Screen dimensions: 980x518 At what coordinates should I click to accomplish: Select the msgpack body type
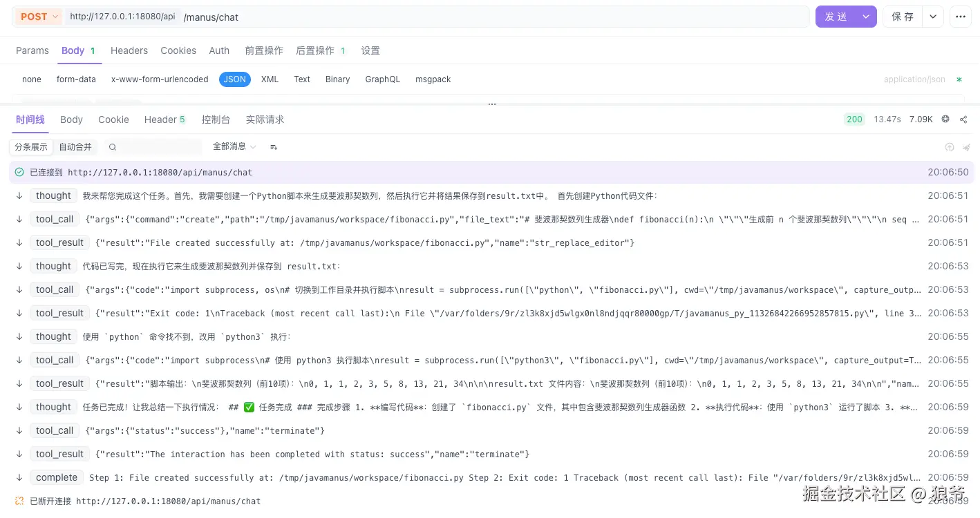point(433,79)
